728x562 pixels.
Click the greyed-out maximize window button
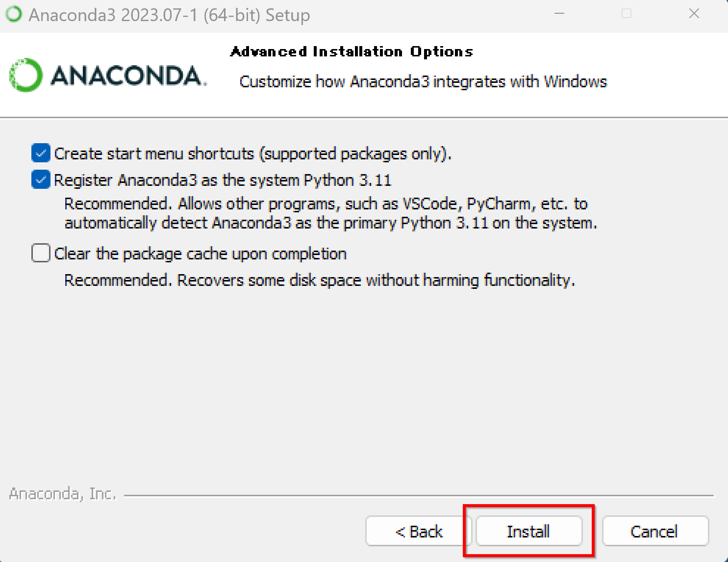627,14
